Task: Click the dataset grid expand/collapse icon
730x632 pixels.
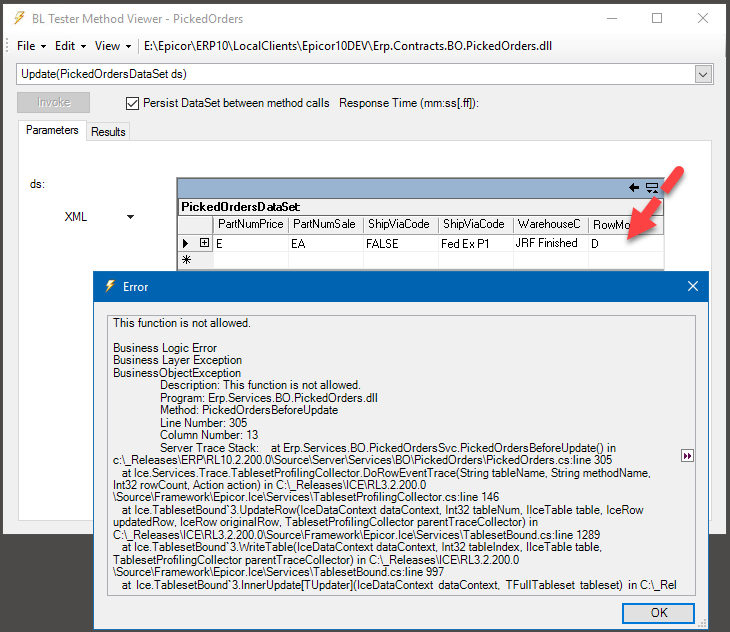Action: [652, 188]
